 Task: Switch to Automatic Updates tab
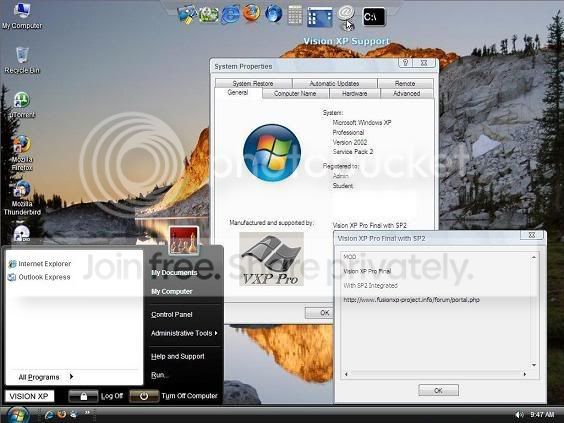335,83
